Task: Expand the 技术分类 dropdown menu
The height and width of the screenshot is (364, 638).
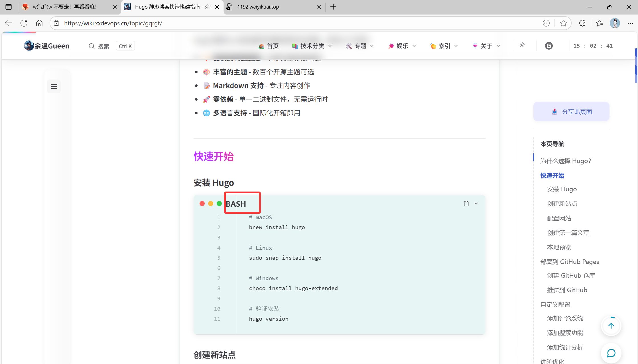Action: 312,46
